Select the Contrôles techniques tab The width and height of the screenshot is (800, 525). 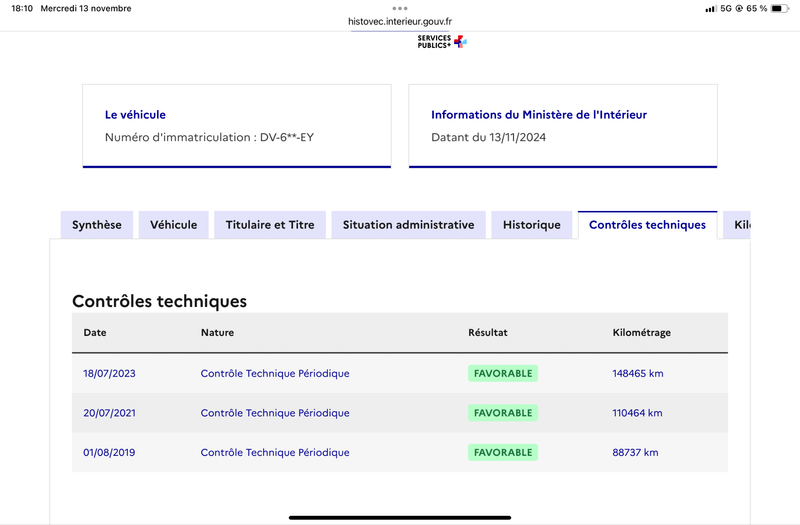[647, 225]
